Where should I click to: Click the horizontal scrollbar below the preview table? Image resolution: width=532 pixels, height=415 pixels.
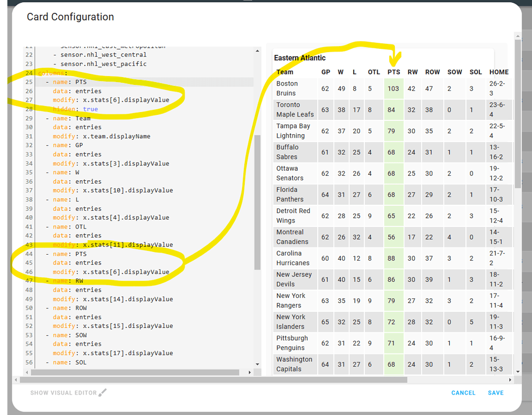(389, 378)
